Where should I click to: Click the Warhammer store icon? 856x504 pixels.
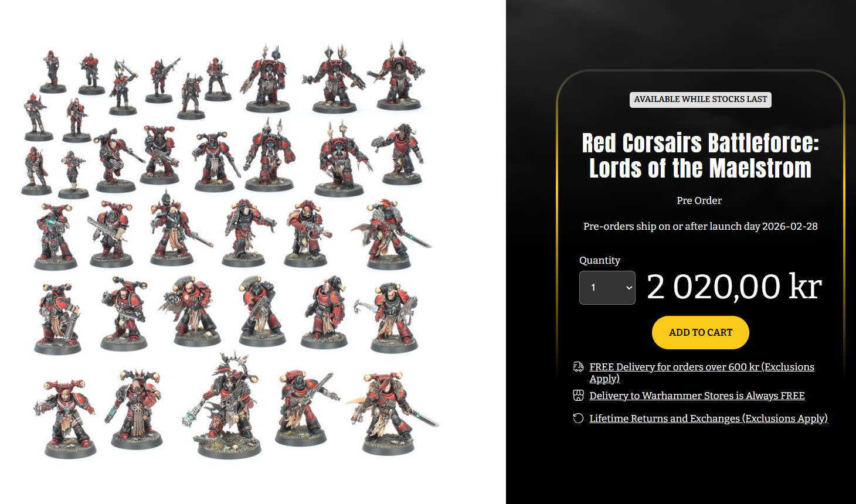coord(578,396)
